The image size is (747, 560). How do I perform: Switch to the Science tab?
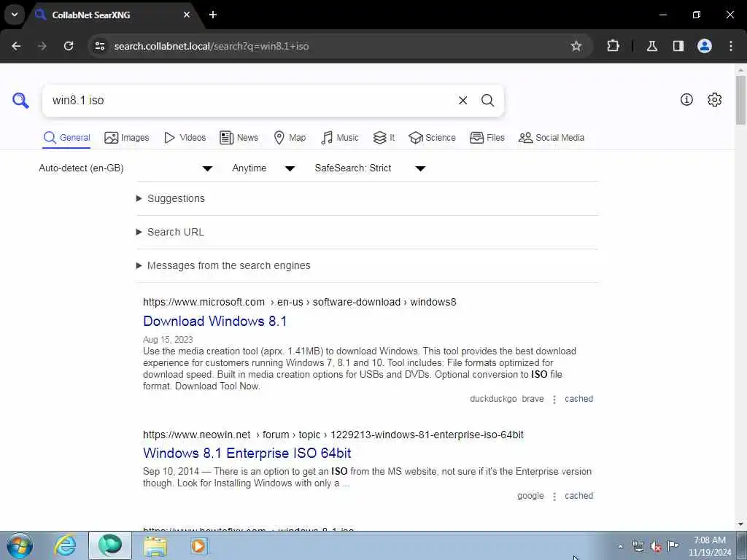point(432,138)
